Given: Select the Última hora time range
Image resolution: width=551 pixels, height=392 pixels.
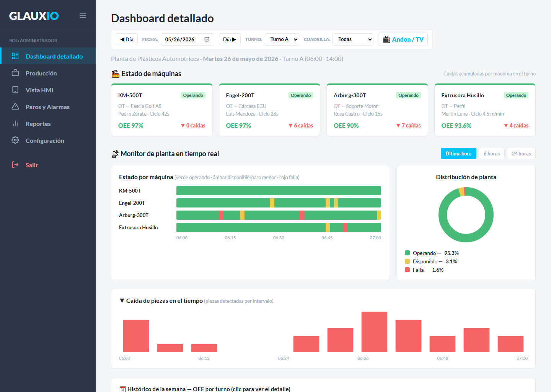Looking at the screenshot, I should pos(458,154).
